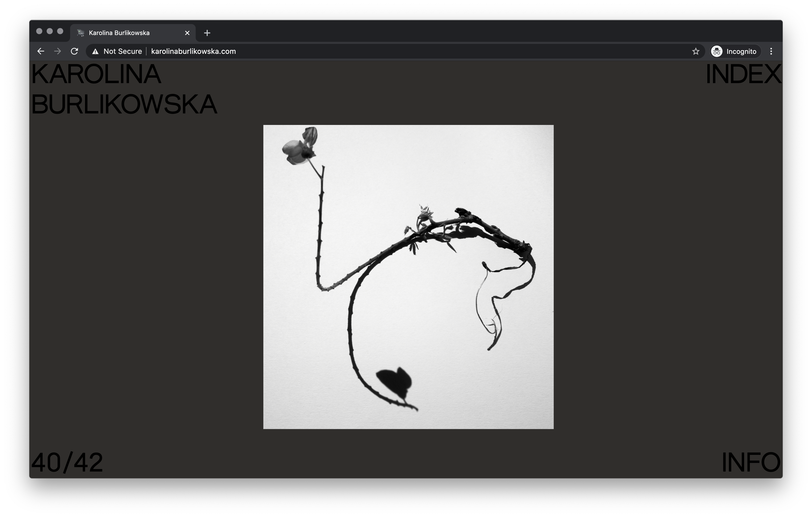Open Chrome three-dot menu
This screenshot has width=812, height=517.
[771, 51]
